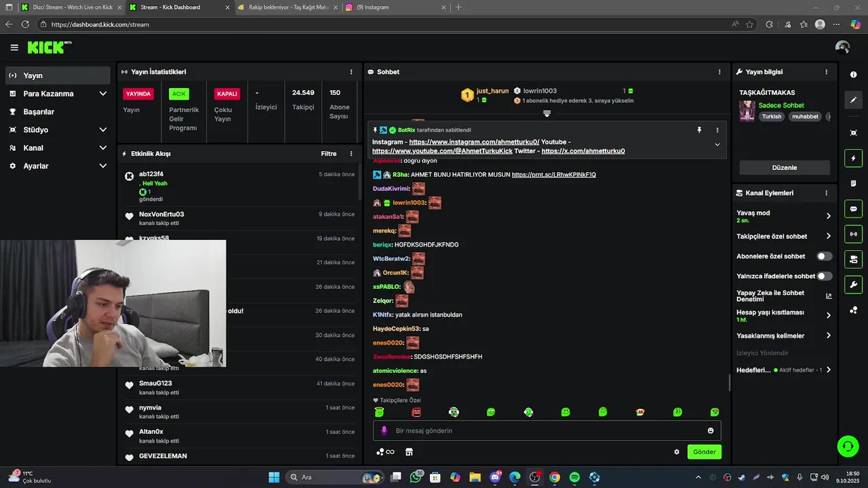The height and width of the screenshot is (488, 868).
Task: Click the purple microphone icon in message box
Action: [384, 430]
